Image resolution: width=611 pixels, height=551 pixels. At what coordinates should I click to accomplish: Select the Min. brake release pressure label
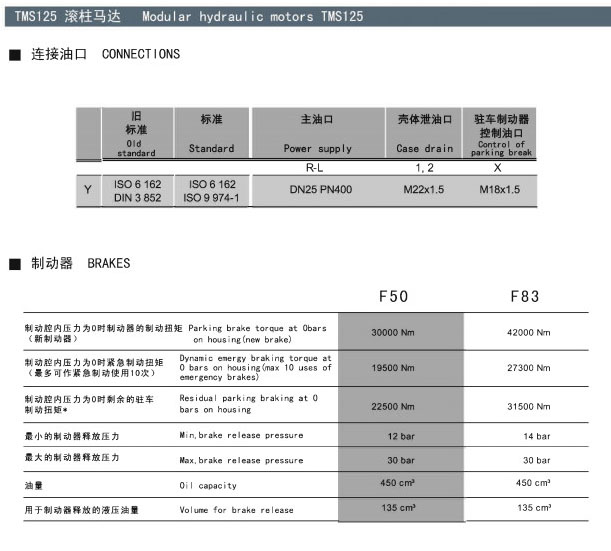tap(240, 436)
